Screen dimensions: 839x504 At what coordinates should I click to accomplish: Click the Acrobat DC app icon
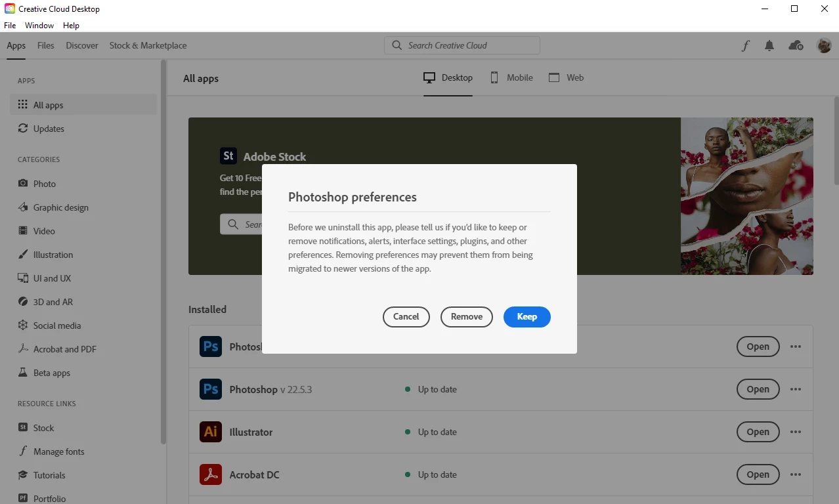pos(211,474)
